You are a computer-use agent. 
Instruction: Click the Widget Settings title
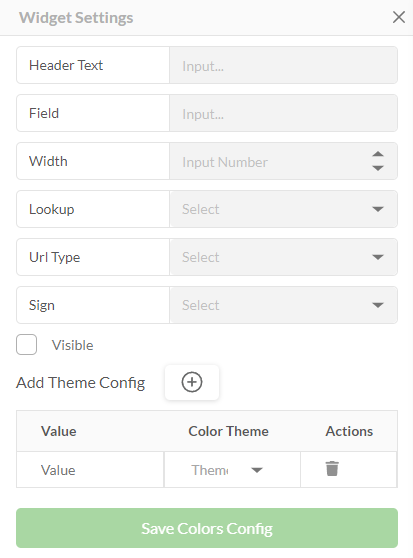tap(76, 18)
